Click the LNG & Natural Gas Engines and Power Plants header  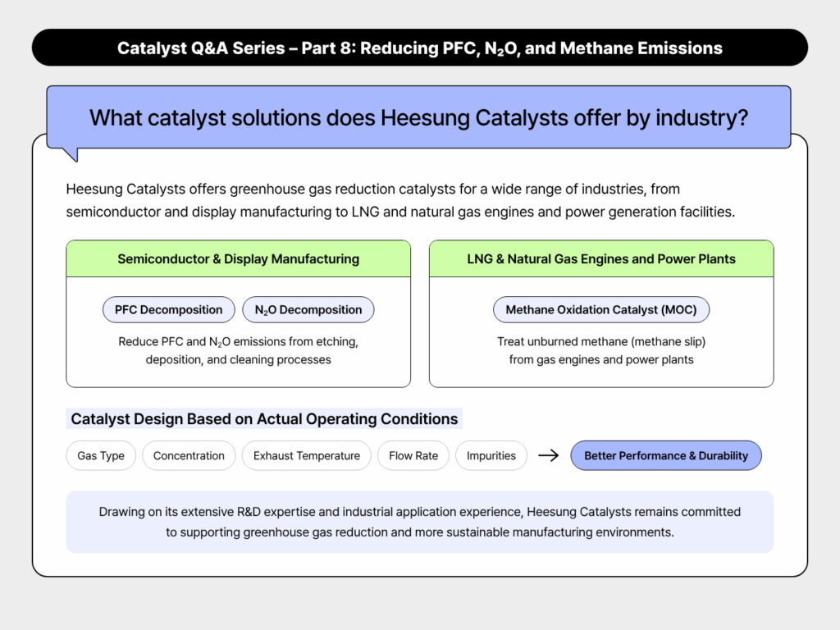click(601, 258)
